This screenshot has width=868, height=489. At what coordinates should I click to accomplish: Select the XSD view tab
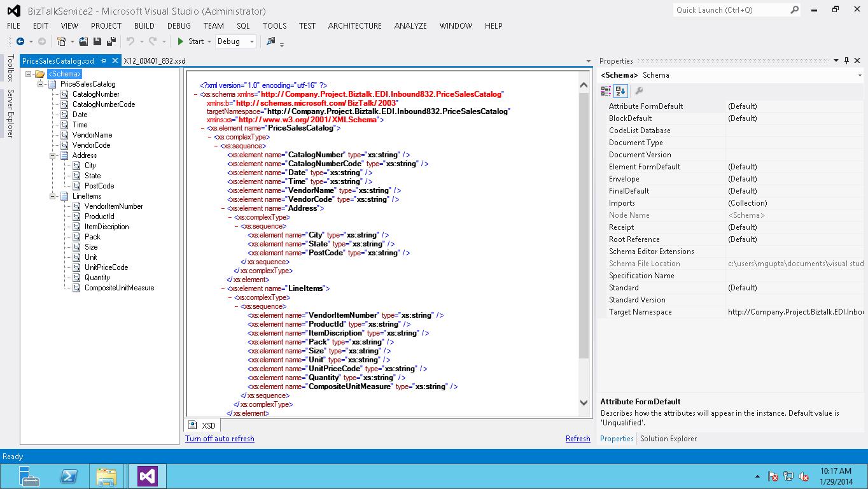(x=202, y=425)
